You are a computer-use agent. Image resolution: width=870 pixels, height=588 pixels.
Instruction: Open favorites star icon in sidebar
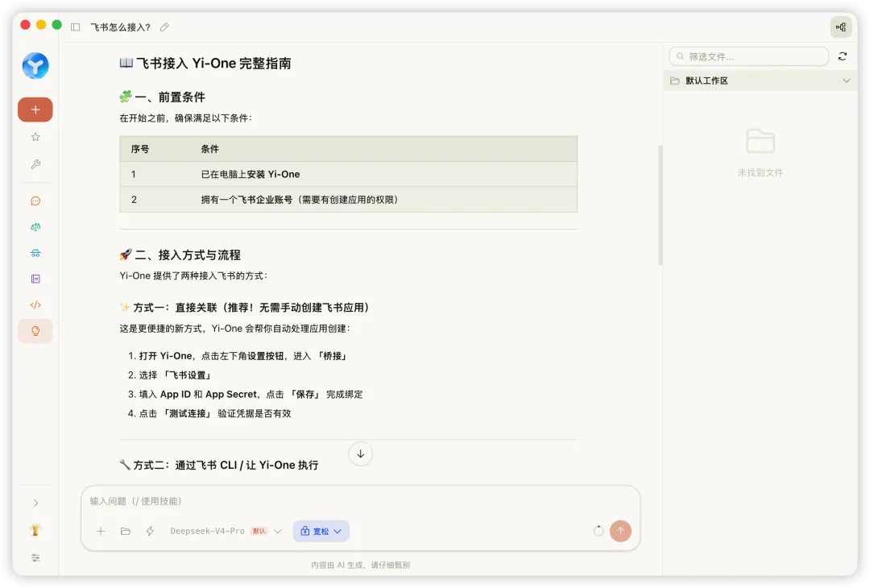point(35,137)
